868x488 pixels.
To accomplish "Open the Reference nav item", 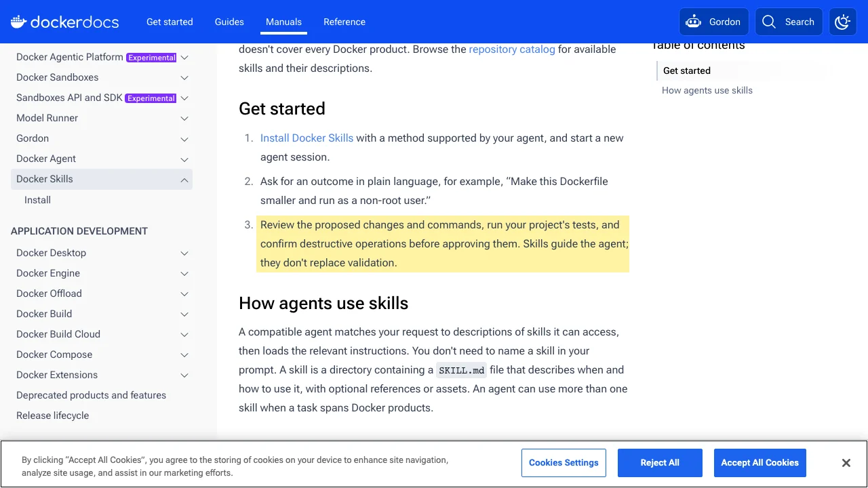I will 344,22.
